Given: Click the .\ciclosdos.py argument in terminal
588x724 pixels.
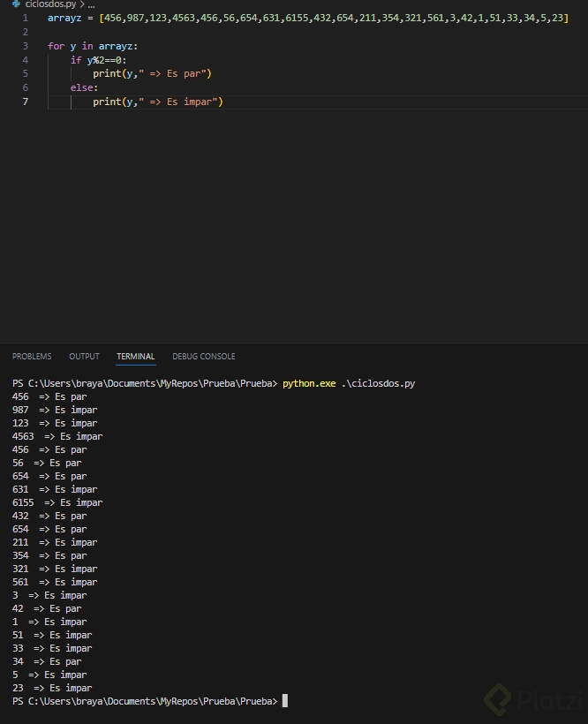Looking at the screenshot, I should click(x=378, y=384).
